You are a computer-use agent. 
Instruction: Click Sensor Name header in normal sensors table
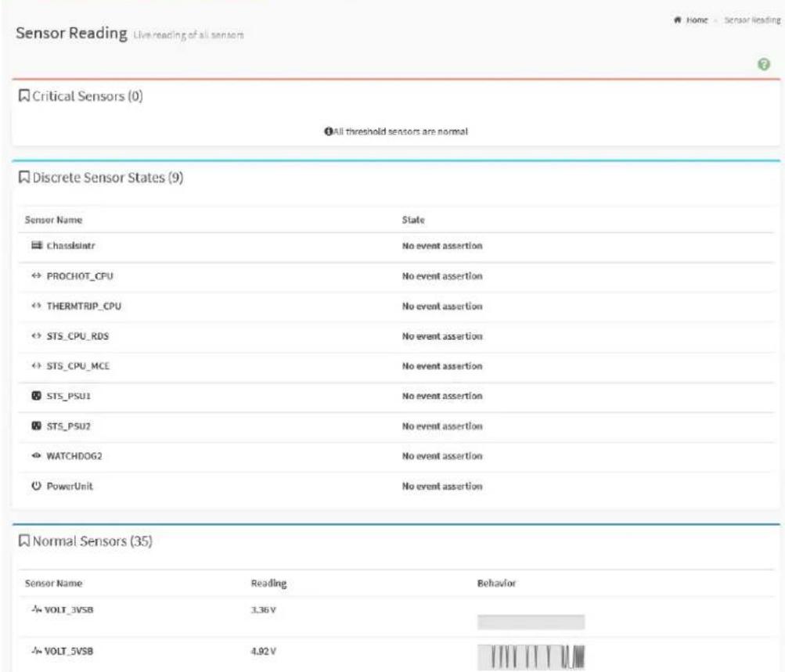(x=53, y=583)
